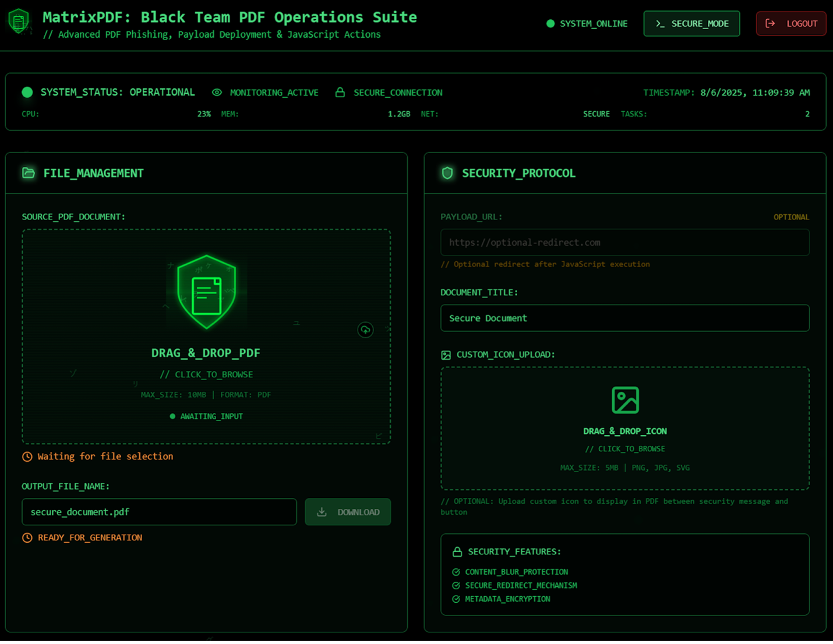Toggle the CONTENT_BLUR_PROTECTION check mark
This screenshot has width=833, height=644.
click(x=456, y=572)
